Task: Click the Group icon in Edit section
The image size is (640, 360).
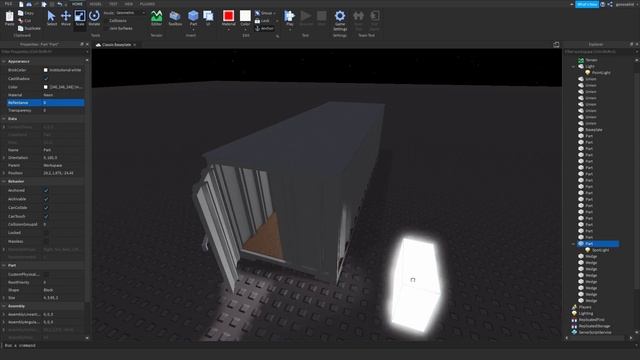Action: click(258, 13)
